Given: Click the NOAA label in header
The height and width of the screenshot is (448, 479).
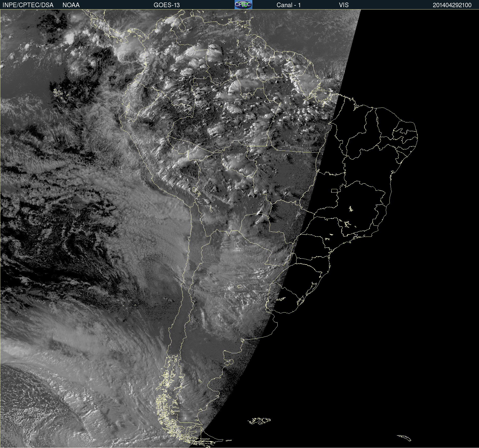Looking at the screenshot, I should pyautogui.click(x=71, y=5).
